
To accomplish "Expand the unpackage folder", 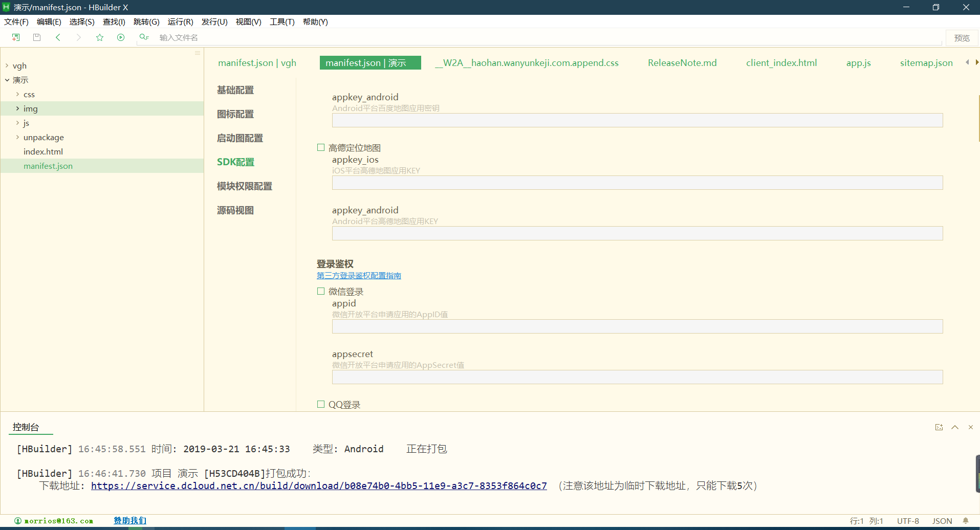I will [17, 137].
